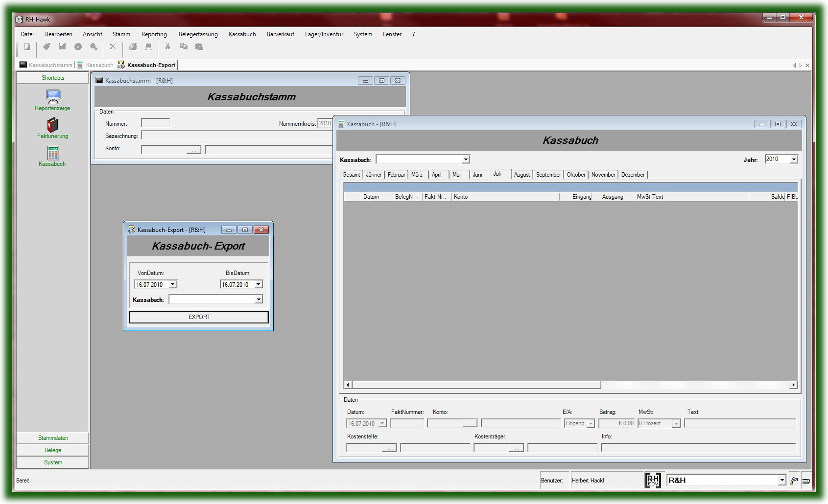Image resolution: width=828 pixels, height=504 pixels.
Task: Open the R&H company dropdown in status bar
Action: coord(782,481)
